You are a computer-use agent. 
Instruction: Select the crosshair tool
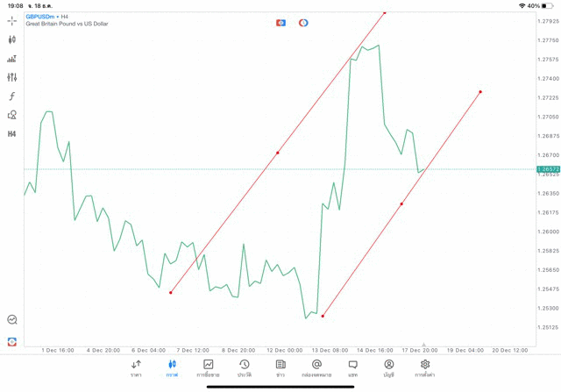(11, 20)
